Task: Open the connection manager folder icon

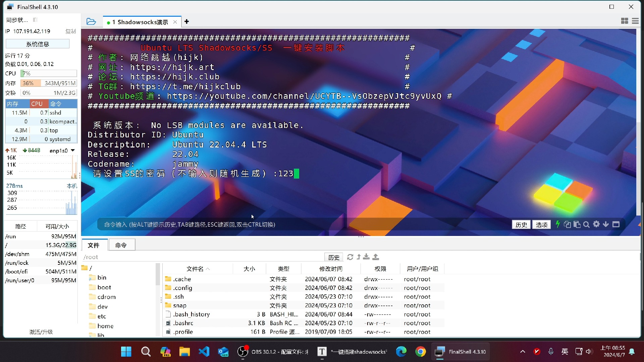Action: 91,21
